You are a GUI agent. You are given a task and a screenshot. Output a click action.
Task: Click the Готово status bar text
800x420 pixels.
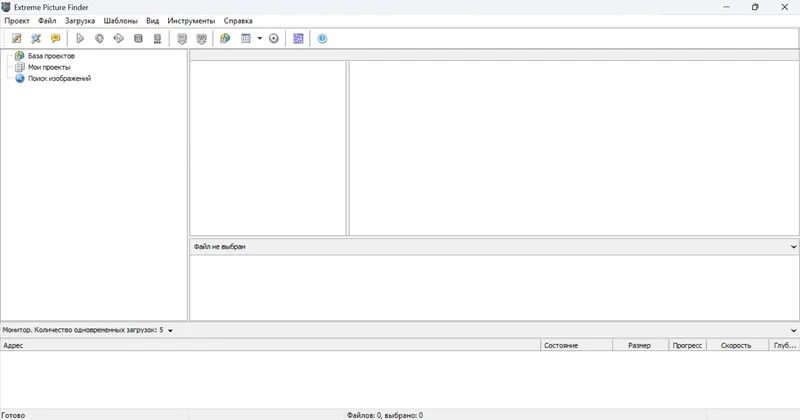click(13, 415)
